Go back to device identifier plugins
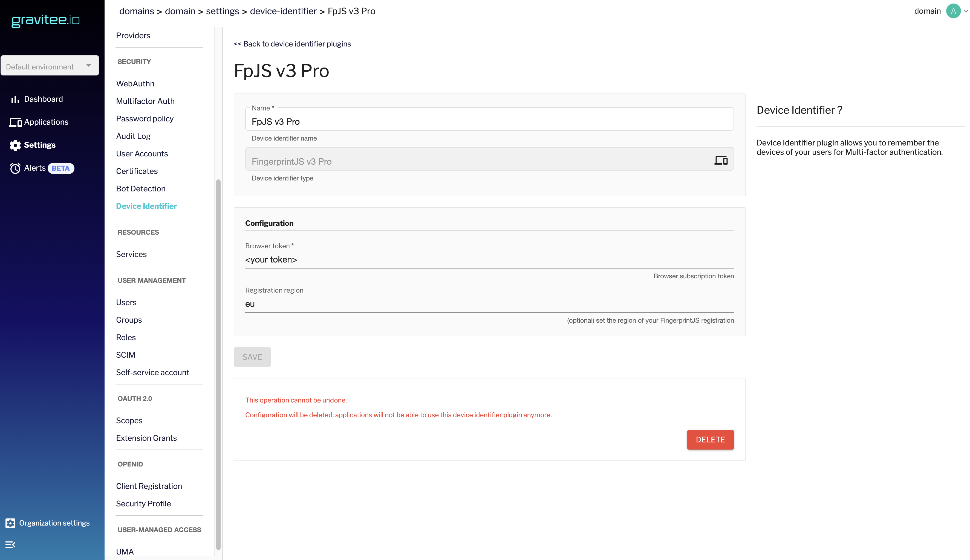This screenshot has height=560, width=970. [x=292, y=44]
